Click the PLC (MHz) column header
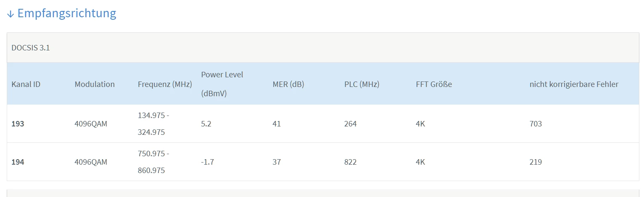644x197 pixels. point(362,84)
